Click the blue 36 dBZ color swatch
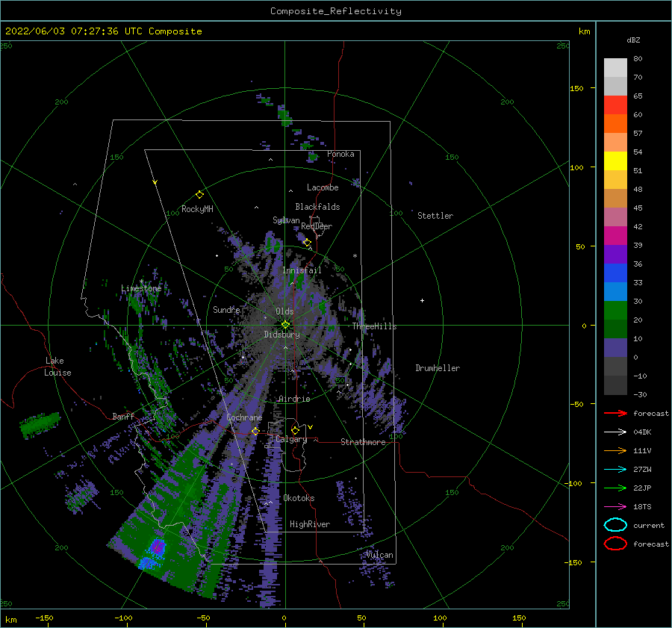Screen dimensions: 672x628 point(615,273)
